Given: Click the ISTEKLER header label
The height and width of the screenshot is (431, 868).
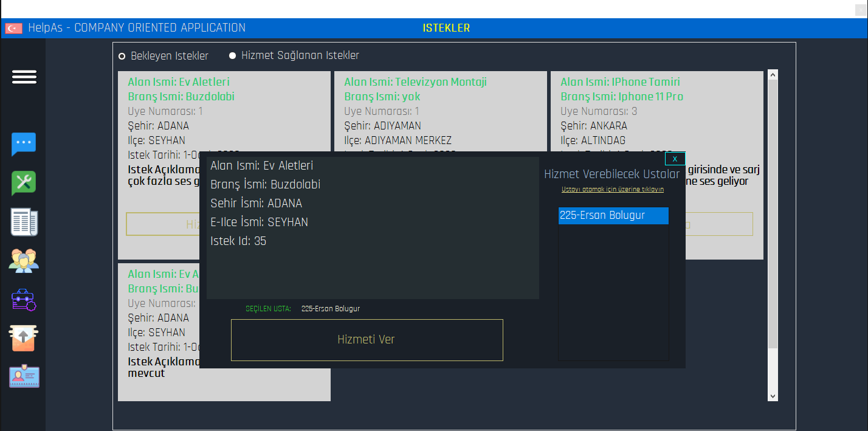Looking at the screenshot, I should (446, 27).
